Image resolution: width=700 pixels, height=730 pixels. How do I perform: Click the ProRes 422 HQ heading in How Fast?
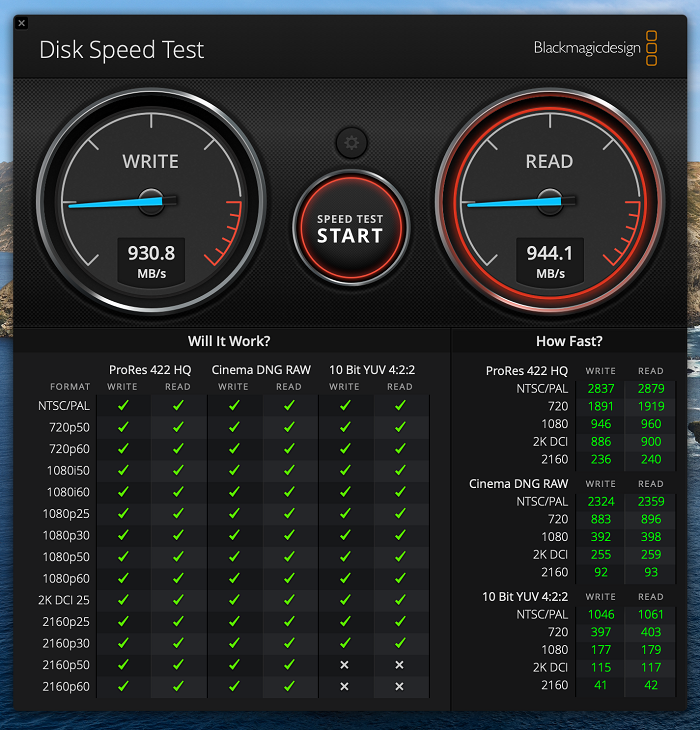tap(527, 371)
